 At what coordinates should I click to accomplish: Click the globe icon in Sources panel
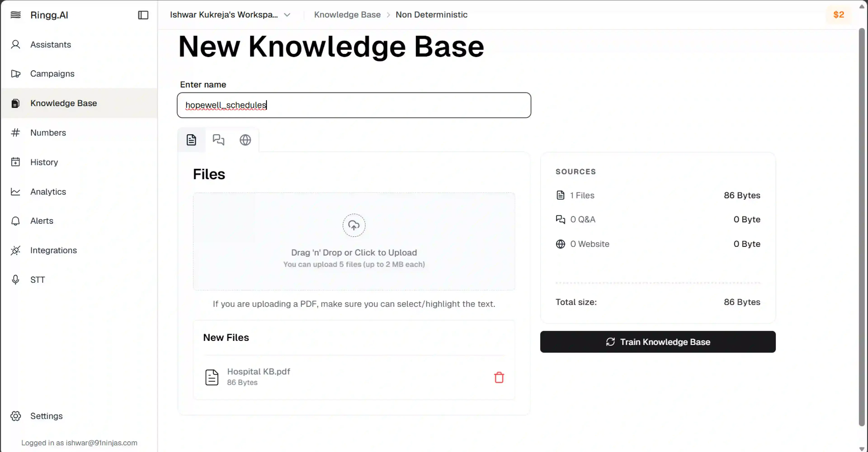click(x=560, y=244)
